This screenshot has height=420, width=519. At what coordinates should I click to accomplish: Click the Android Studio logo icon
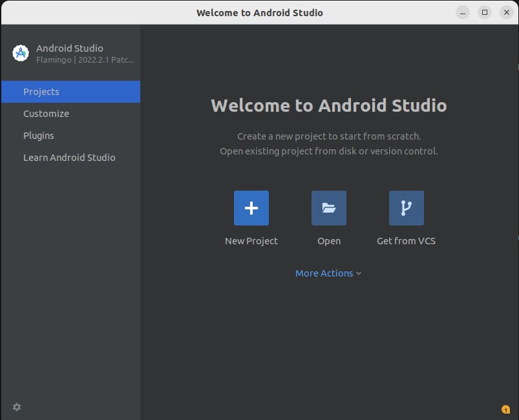tap(21, 53)
